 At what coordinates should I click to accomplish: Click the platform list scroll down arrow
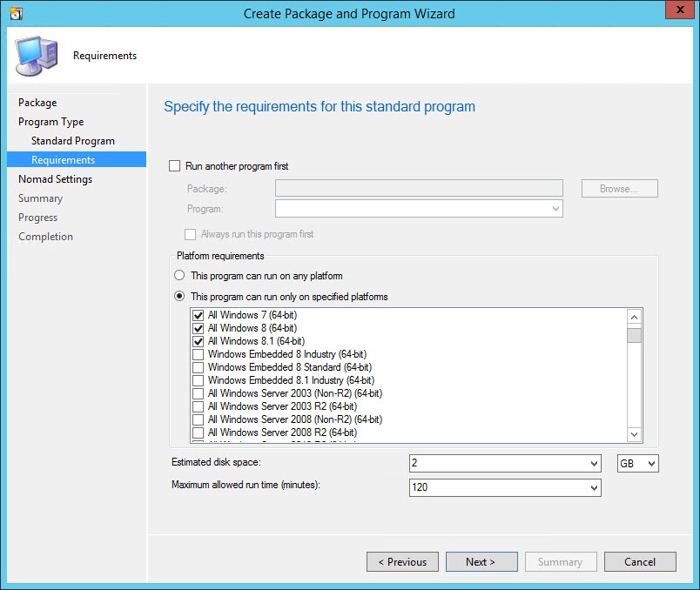coord(634,434)
